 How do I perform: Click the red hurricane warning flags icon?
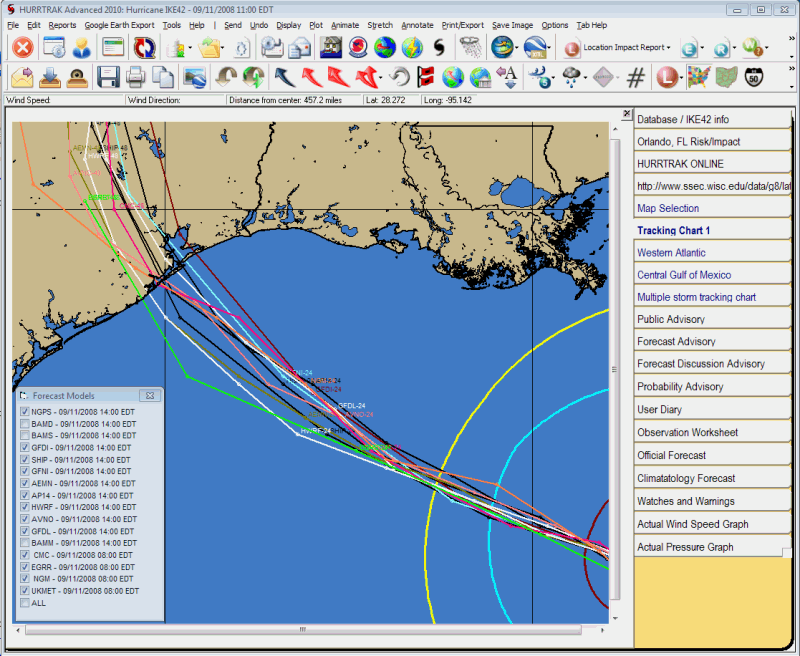[425, 77]
